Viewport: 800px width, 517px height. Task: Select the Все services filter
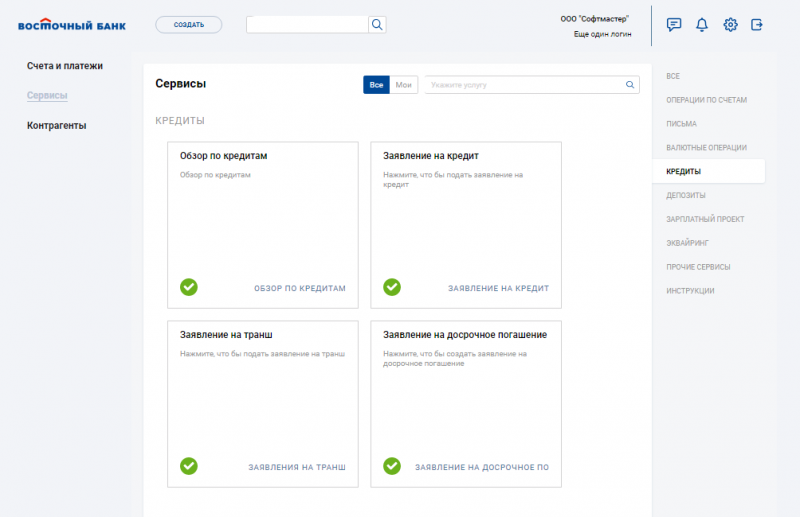(x=376, y=85)
